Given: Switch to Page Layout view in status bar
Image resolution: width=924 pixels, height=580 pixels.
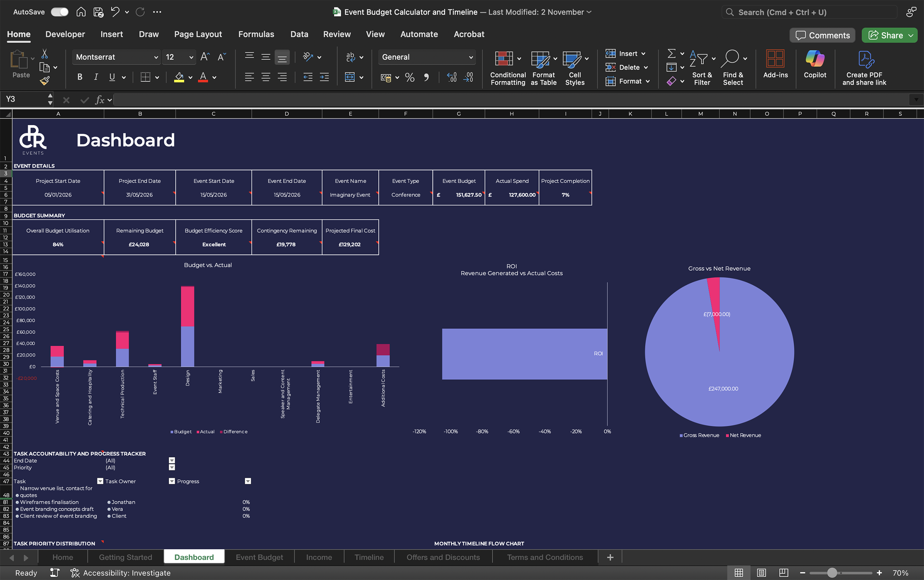Looking at the screenshot, I should click(761, 573).
